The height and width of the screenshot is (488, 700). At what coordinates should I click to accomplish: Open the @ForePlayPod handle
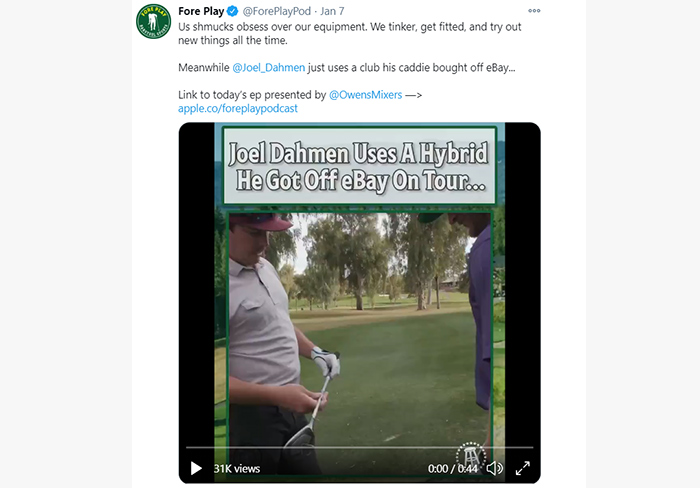(x=276, y=11)
